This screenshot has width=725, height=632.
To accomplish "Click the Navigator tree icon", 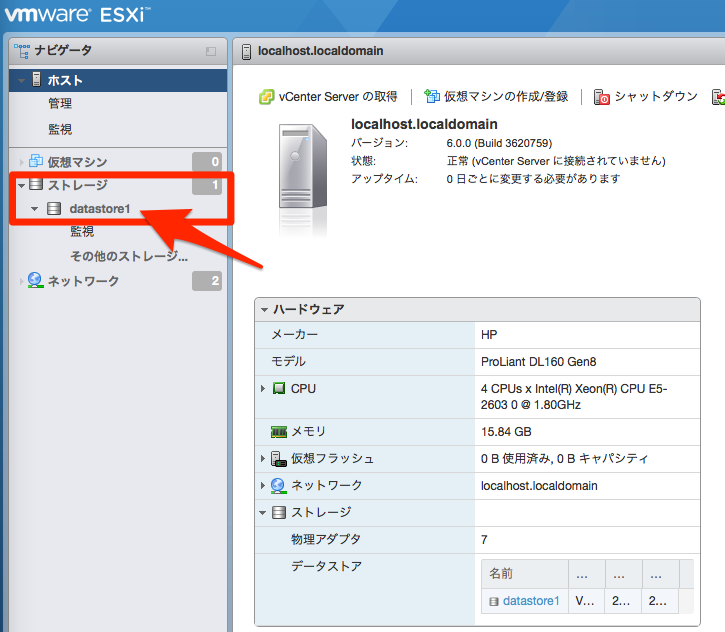I will click(x=22, y=50).
